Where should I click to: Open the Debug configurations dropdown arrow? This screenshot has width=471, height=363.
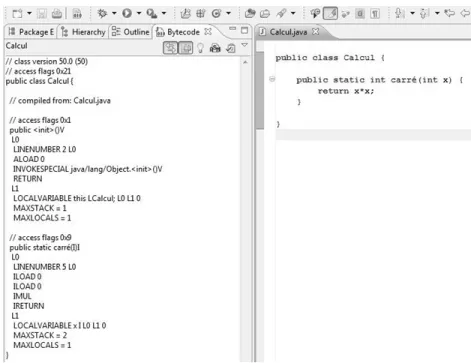[x=114, y=13]
